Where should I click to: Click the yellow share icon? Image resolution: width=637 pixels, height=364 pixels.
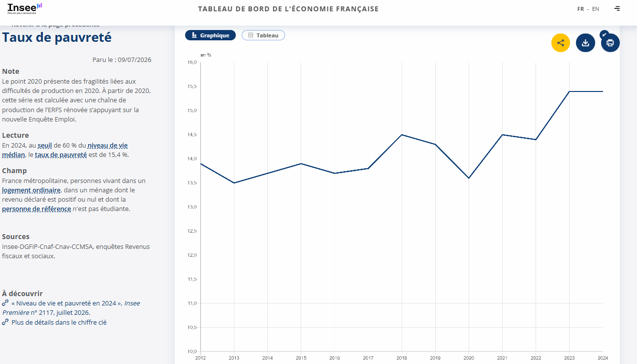pos(561,43)
